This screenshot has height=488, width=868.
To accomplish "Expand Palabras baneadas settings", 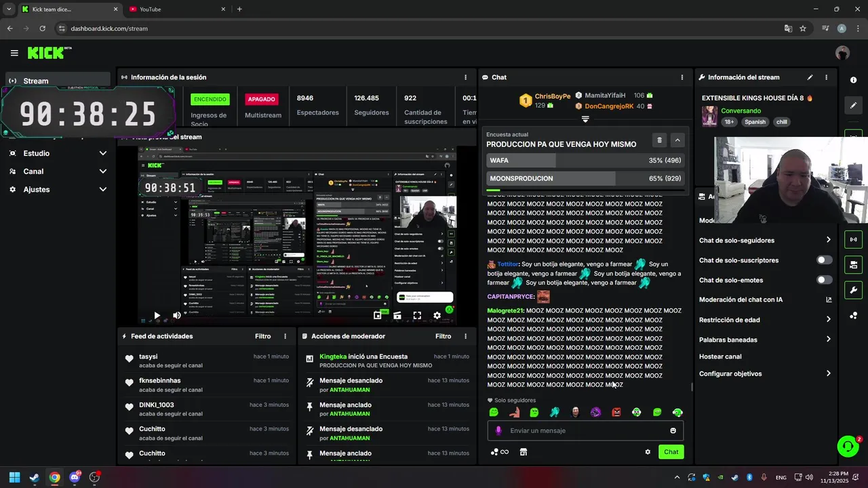I will click(x=828, y=340).
